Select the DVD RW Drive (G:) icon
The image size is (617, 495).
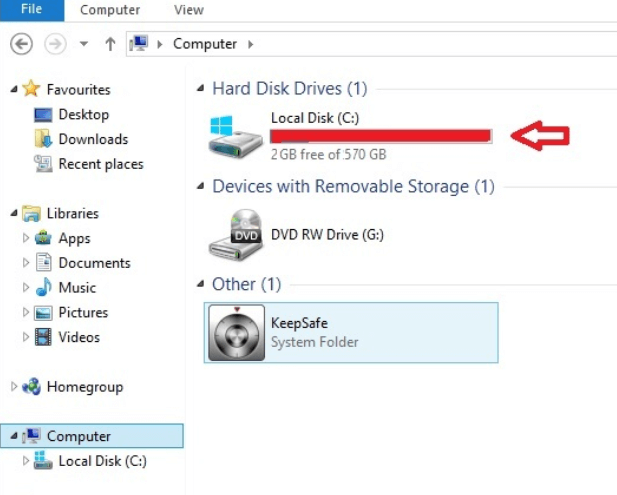(x=235, y=235)
